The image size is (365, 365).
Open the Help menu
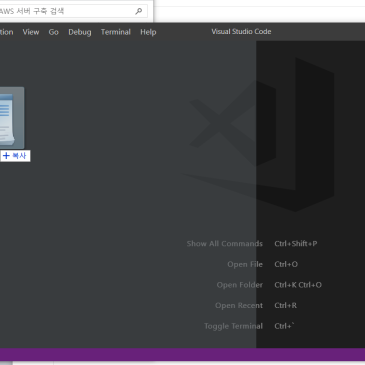(148, 32)
